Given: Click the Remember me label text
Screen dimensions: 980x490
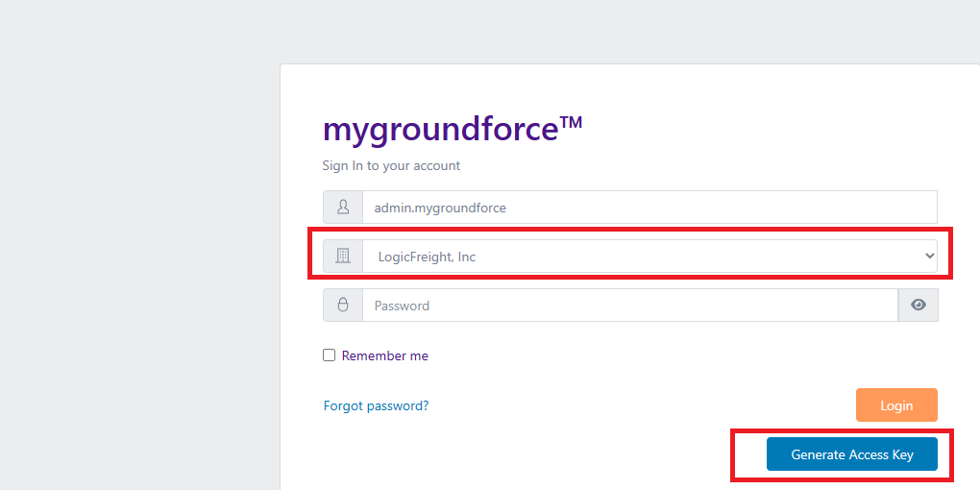Looking at the screenshot, I should pos(385,355).
